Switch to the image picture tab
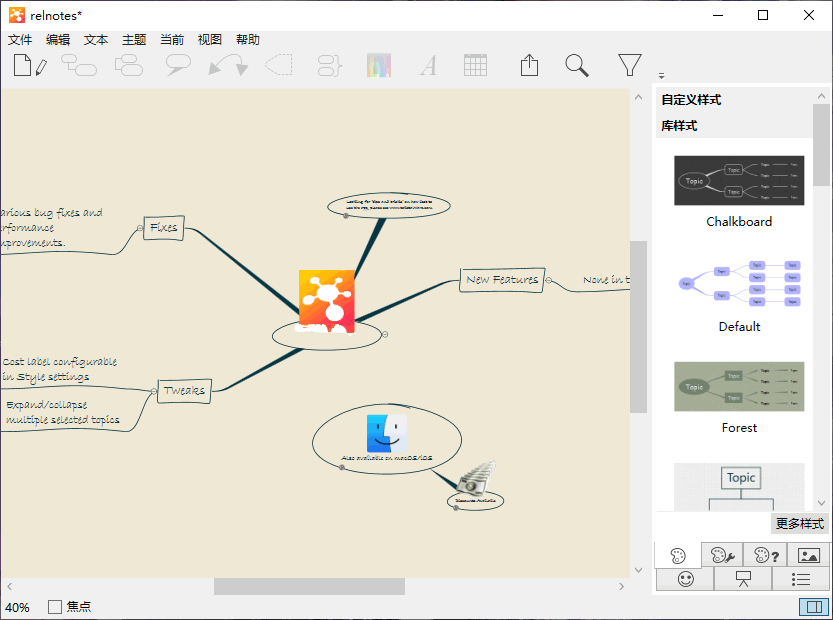The image size is (833, 620). pos(809,556)
